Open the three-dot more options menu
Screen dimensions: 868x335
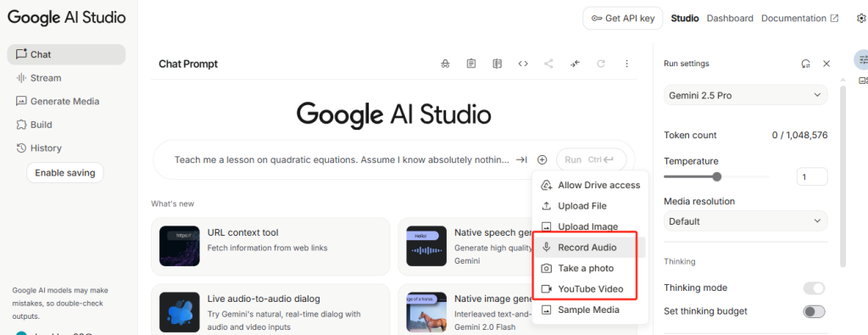[x=626, y=64]
